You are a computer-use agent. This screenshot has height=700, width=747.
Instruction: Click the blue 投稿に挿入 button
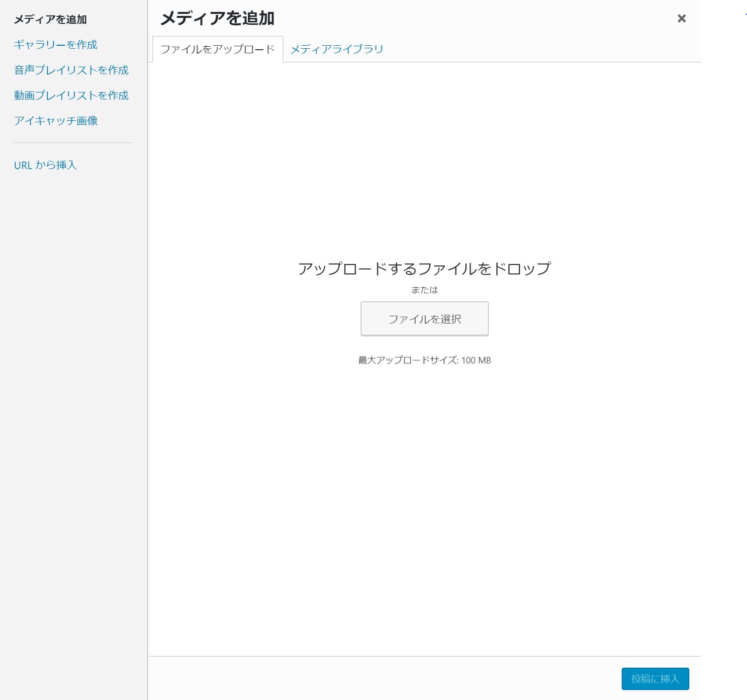655,679
